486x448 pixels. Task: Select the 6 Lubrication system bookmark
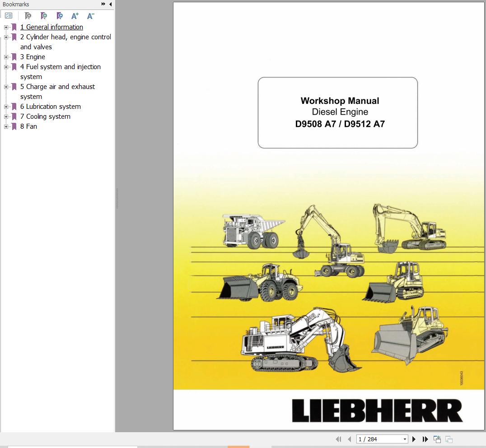tap(51, 106)
